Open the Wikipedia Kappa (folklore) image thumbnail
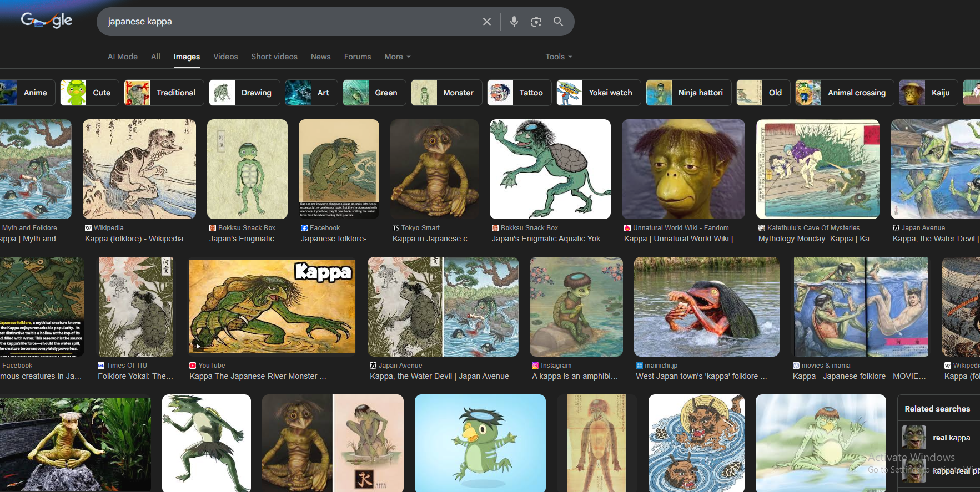This screenshot has width=980, height=492. pos(139,169)
